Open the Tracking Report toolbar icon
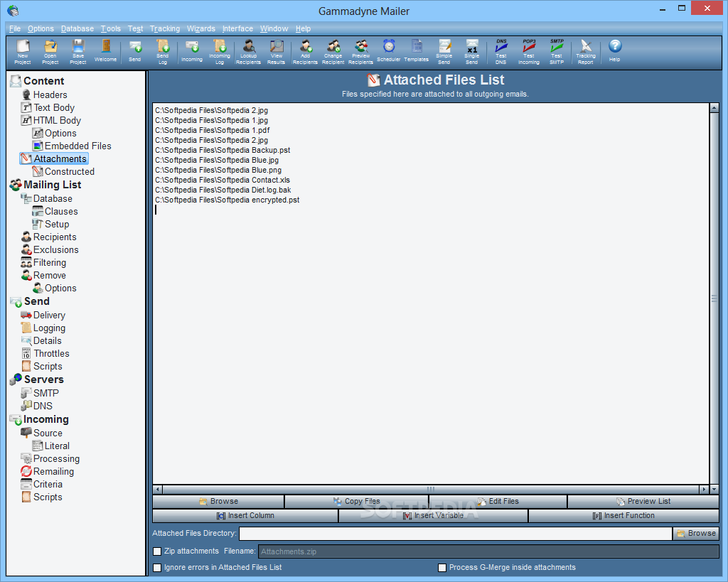 tap(586, 51)
